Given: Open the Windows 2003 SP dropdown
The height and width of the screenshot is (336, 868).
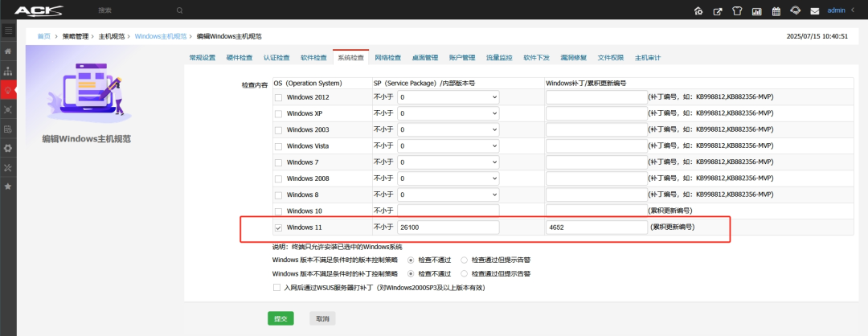Looking at the screenshot, I should click(x=448, y=130).
